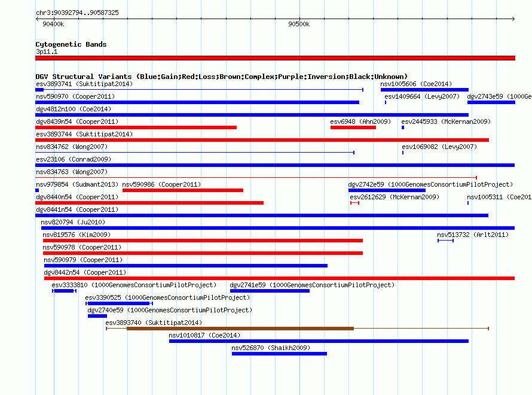Click the DGV Structural Variants track title
Screen dimensions: 532x395
pyautogui.click(x=222, y=77)
